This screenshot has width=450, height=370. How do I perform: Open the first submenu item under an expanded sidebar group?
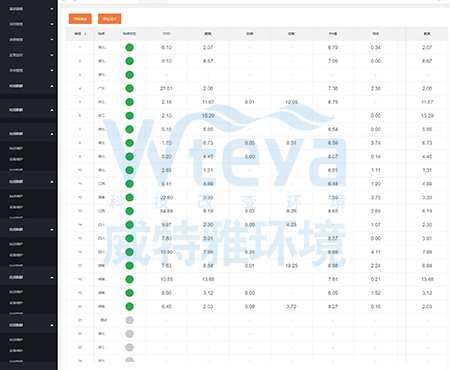point(16,148)
